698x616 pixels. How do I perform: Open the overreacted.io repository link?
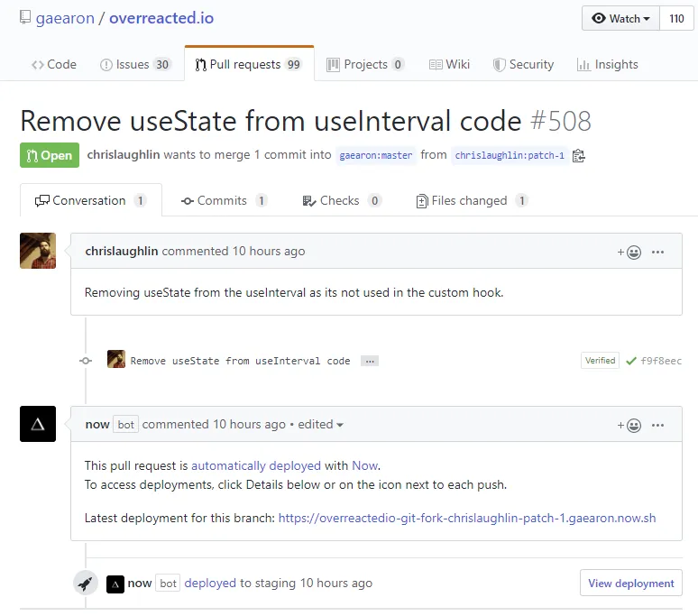[161, 18]
